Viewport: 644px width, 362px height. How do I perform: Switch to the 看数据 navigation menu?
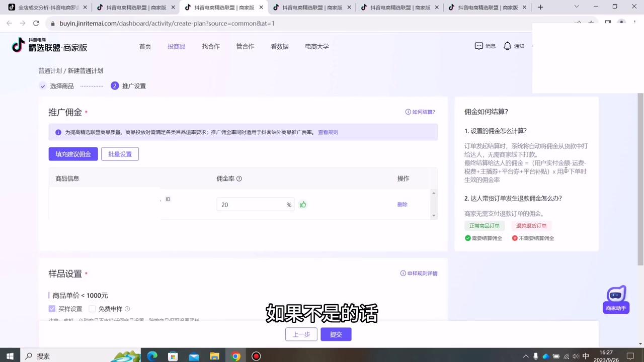pyautogui.click(x=279, y=46)
